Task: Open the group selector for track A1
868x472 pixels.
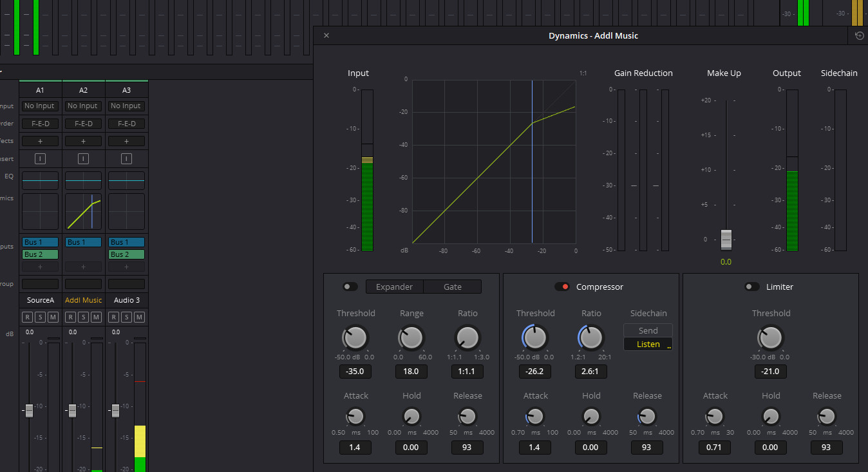Action: click(40, 284)
